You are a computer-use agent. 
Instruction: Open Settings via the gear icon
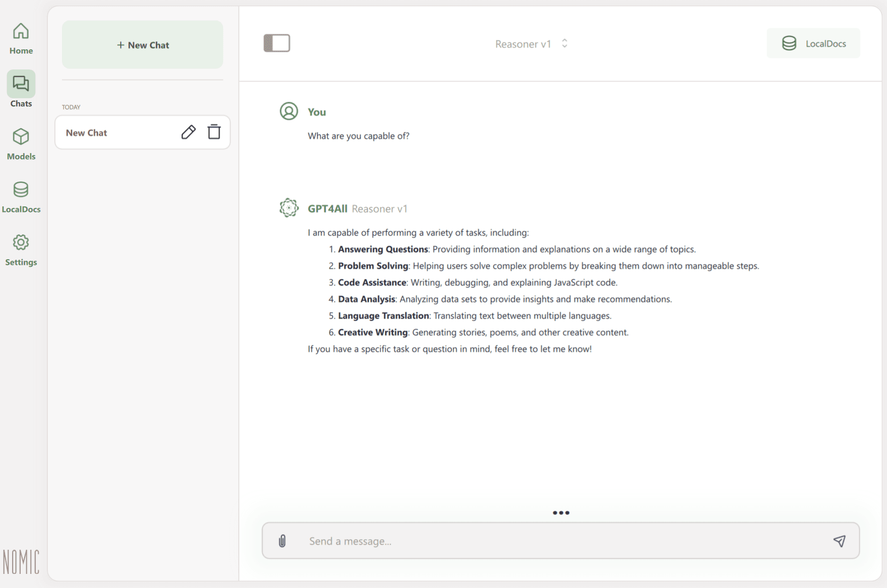21,249
